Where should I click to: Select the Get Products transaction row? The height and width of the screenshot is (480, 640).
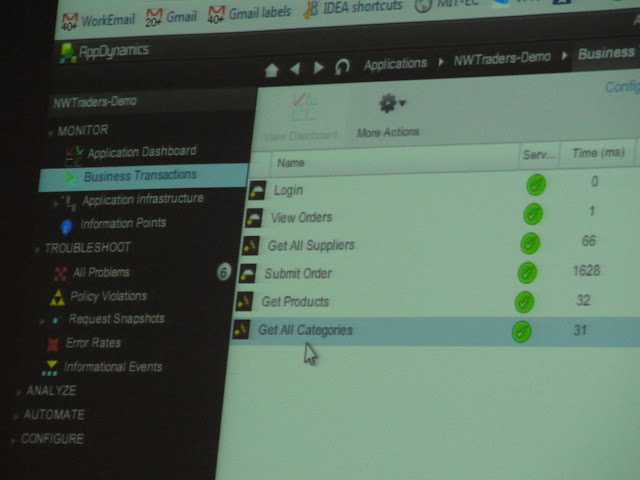point(438,302)
